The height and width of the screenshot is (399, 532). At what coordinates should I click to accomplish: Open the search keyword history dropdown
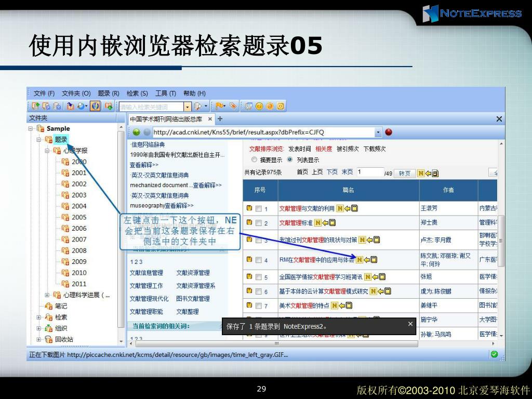pyautogui.click(x=188, y=107)
